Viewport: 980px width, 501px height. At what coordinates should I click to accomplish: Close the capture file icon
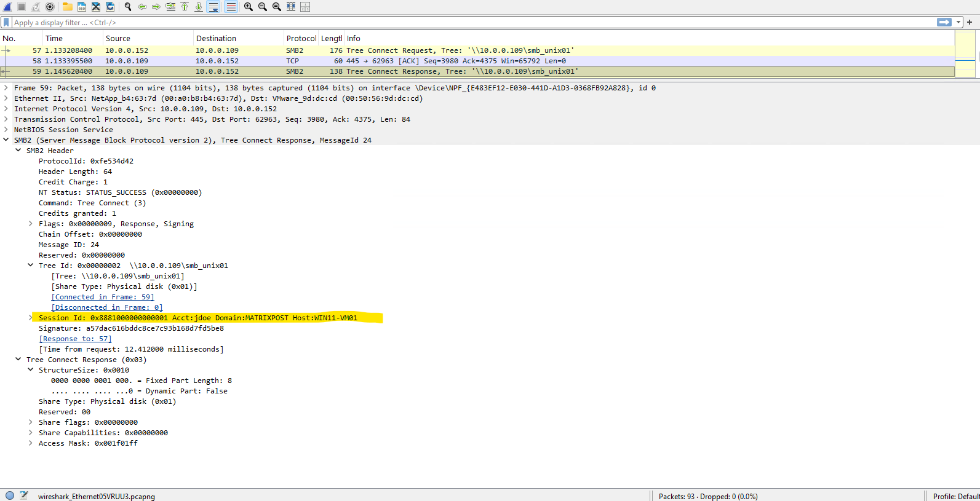tap(96, 7)
